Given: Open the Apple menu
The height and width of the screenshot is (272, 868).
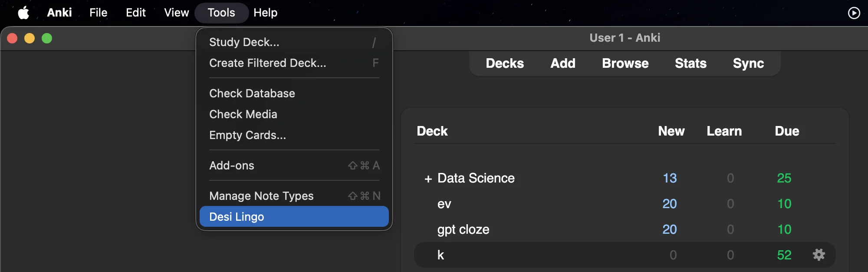Looking at the screenshot, I should (24, 13).
